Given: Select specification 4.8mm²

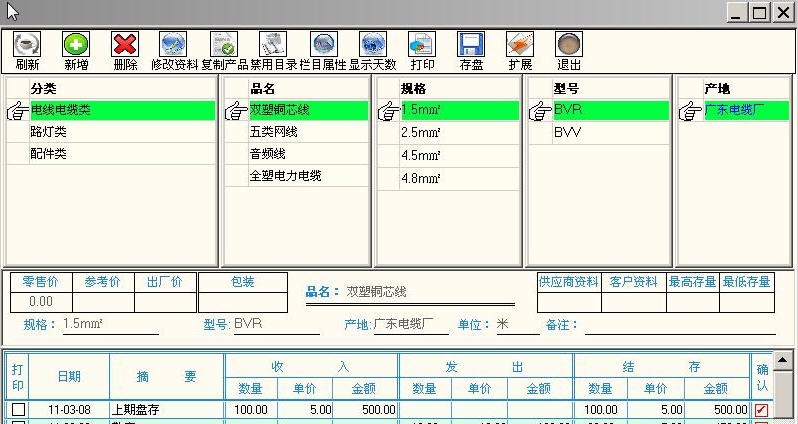Looking at the screenshot, I should tap(460, 178).
